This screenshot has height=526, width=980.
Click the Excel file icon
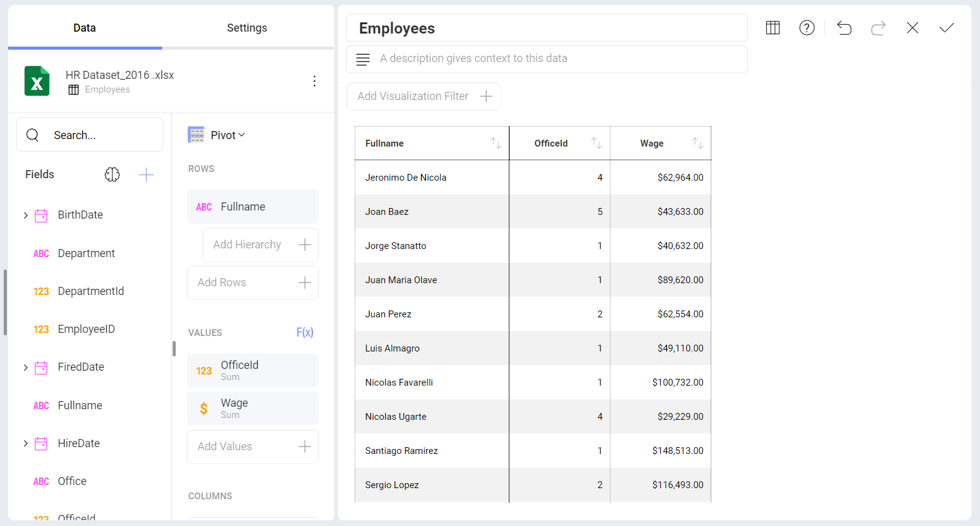[37, 81]
